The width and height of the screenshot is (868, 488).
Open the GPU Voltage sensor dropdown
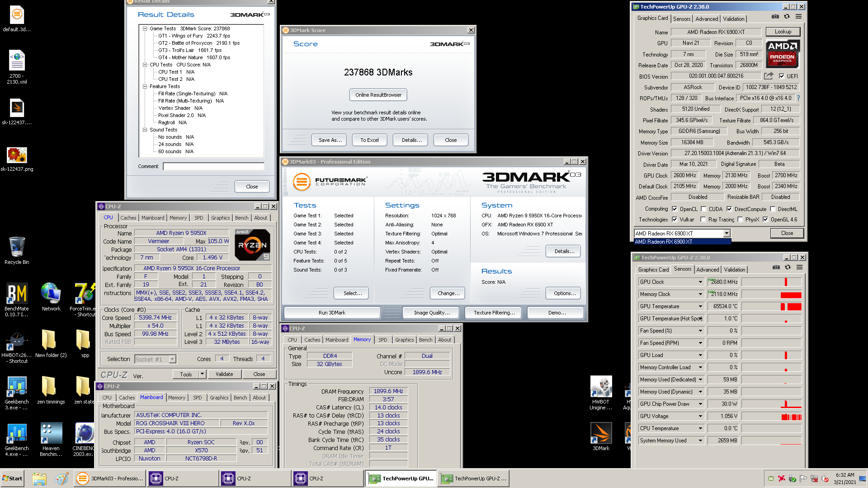click(700, 416)
